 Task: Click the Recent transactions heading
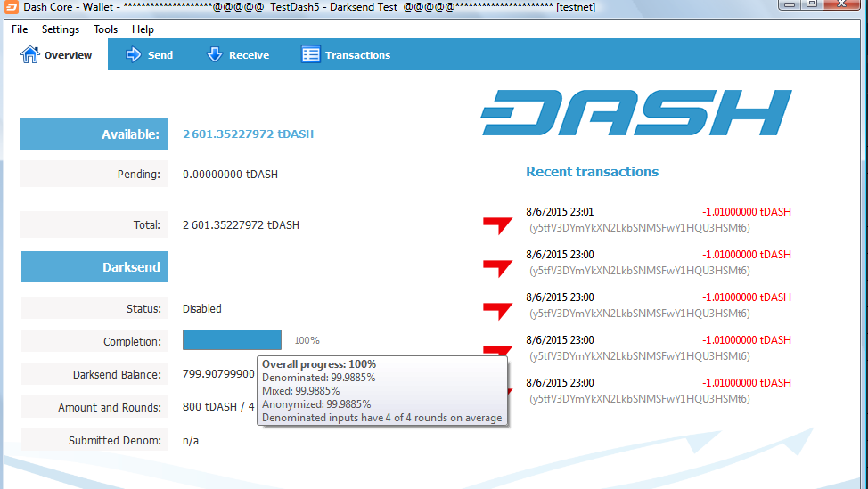(592, 172)
